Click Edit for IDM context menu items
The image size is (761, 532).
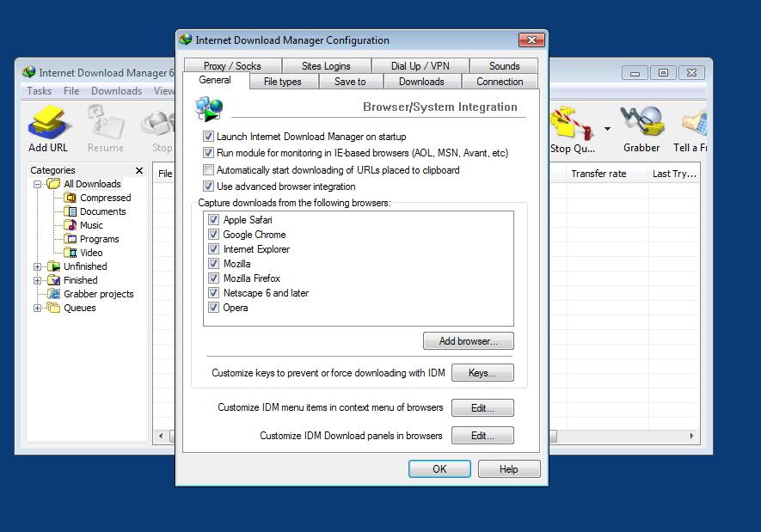pos(482,408)
